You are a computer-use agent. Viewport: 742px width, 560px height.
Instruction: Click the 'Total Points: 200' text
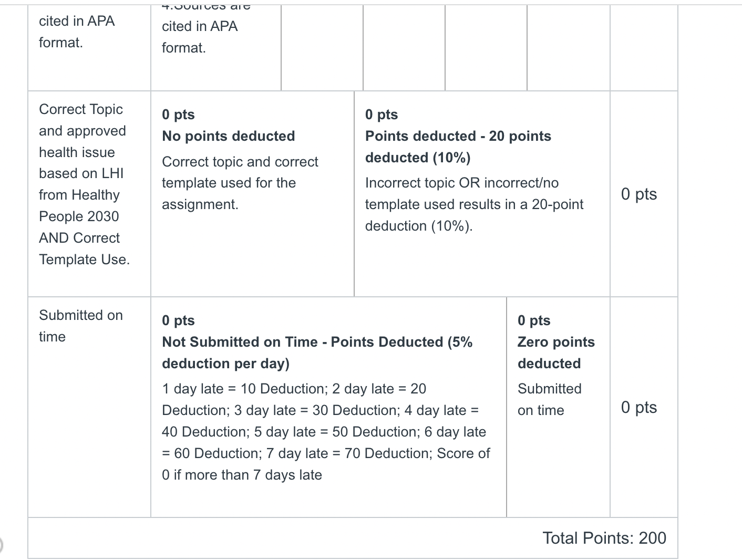pos(604,538)
